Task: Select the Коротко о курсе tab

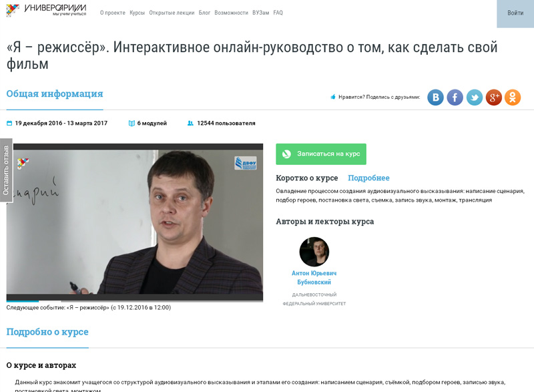Action: 307,178
